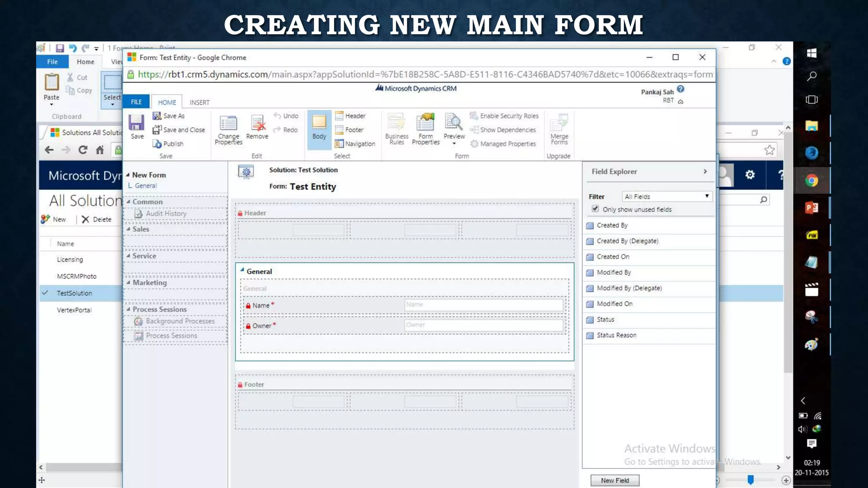The width and height of the screenshot is (868, 488).
Task: Open the FILE tab in form editor
Action: 136,102
